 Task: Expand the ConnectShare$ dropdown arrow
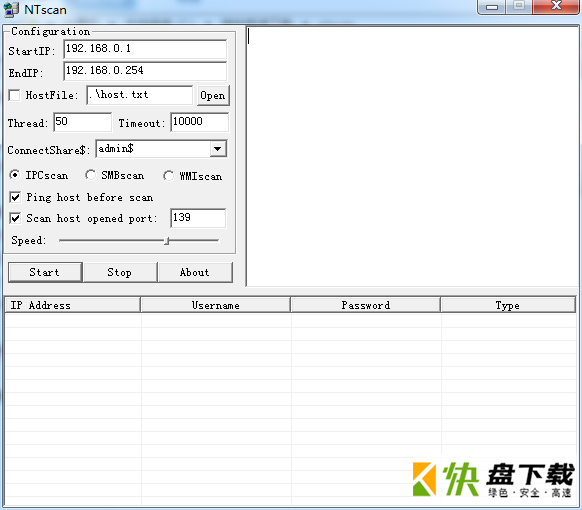pos(218,149)
